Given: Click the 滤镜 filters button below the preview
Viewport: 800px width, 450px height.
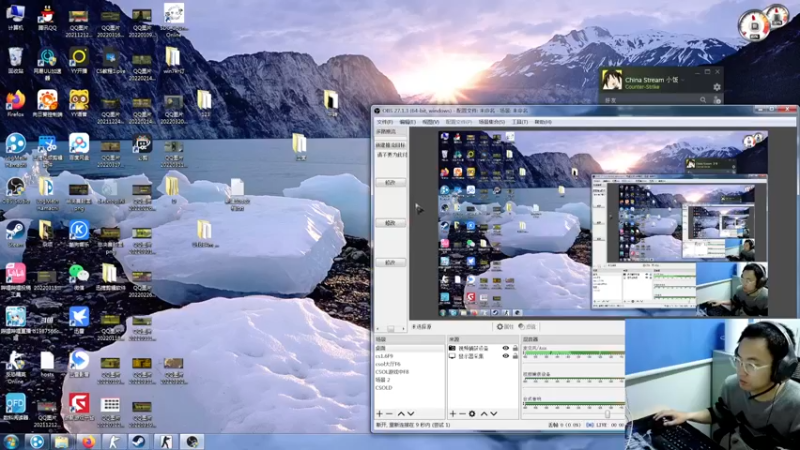Looking at the screenshot, I should coord(528,327).
